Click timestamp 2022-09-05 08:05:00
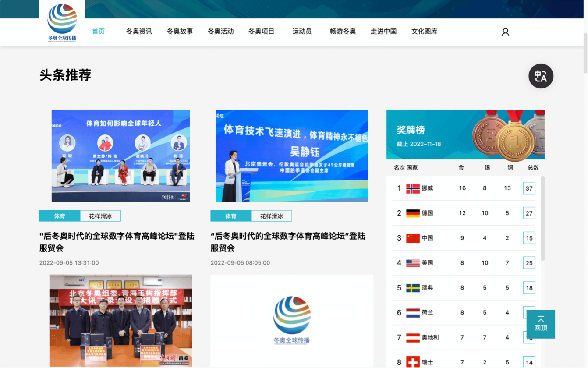The image size is (588, 368). coord(240,263)
